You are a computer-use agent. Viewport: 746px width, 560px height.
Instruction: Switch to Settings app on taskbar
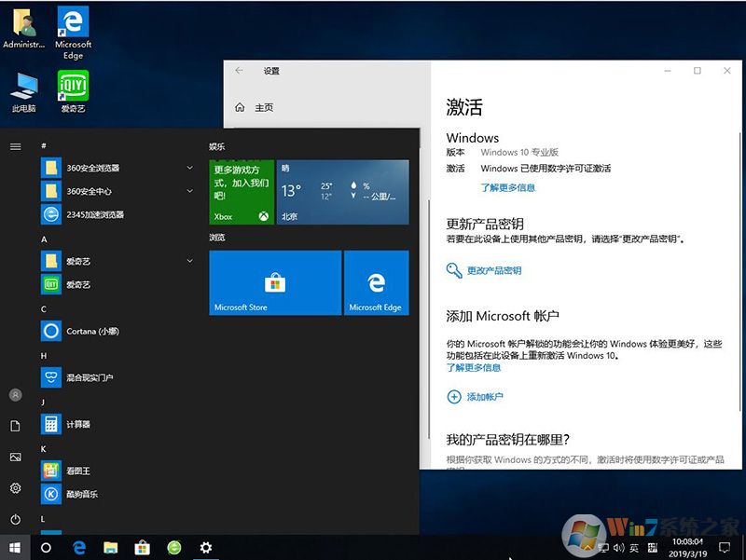click(x=206, y=548)
